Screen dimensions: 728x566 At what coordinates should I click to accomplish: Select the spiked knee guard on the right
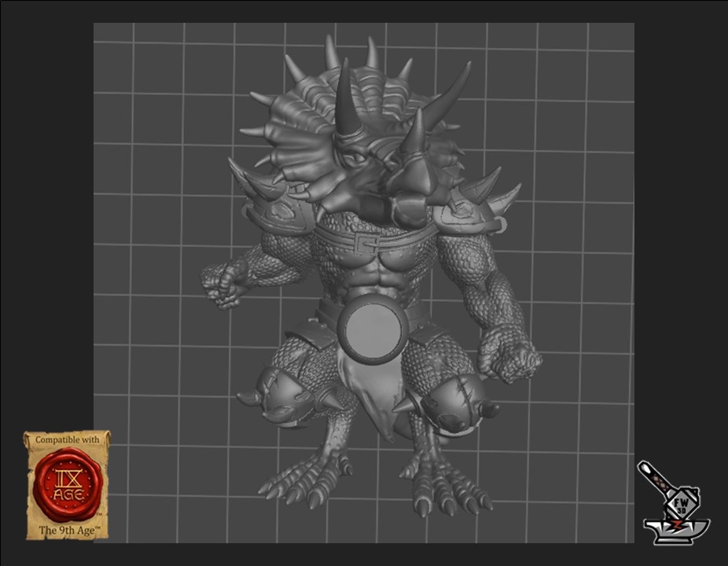(x=448, y=405)
